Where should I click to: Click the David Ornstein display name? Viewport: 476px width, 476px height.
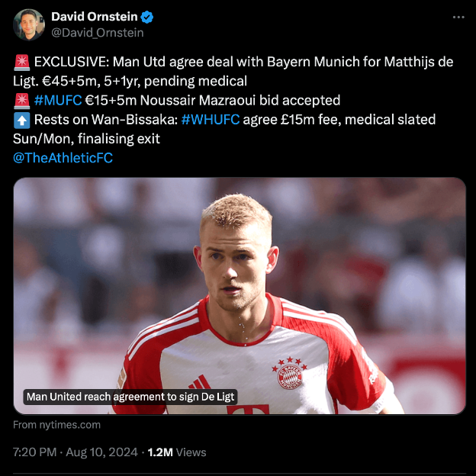[x=95, y=17]
